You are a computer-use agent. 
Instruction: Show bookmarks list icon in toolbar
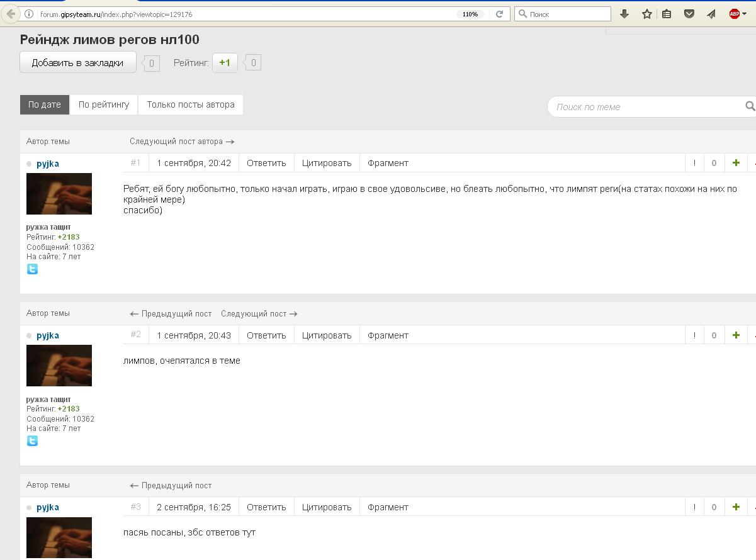tap(667, 14)
